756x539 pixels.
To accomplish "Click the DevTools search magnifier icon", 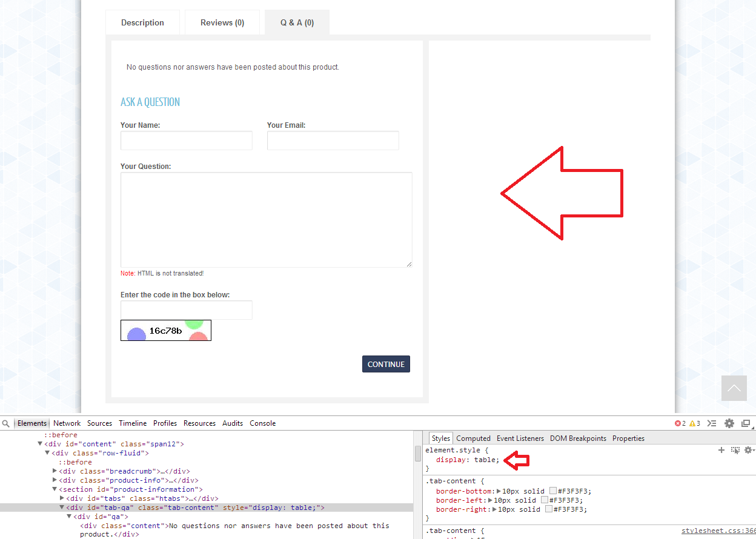I will coord(5,423).
